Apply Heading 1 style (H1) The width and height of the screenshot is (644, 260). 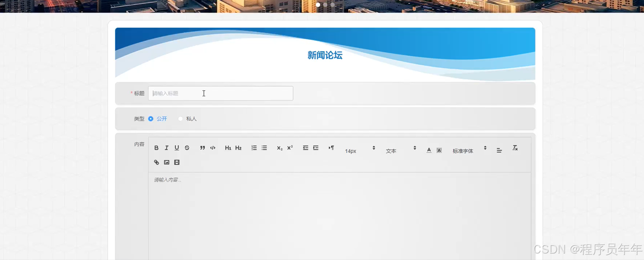(x=228, y=148)
